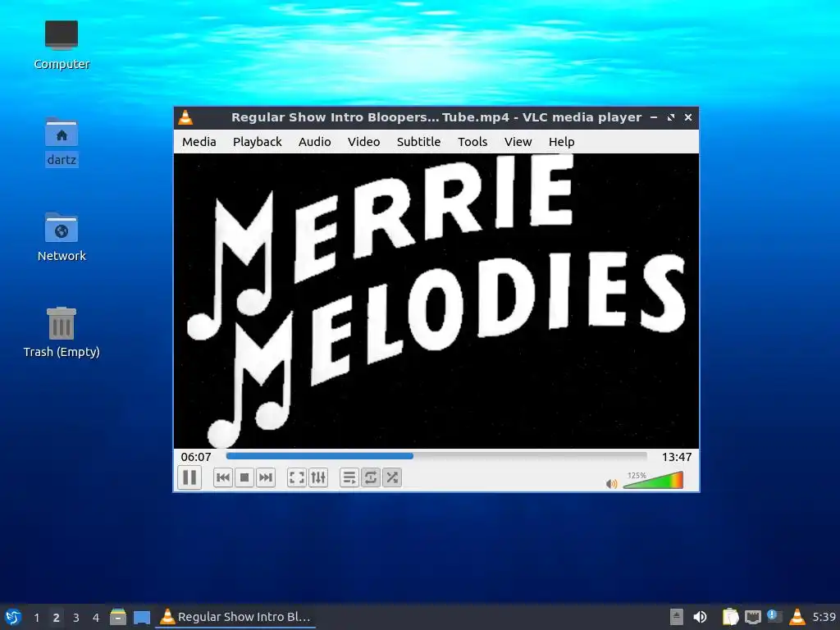Screen dimensions: 840x630
Task: Toggle the elapsed time 06:07 display
Action: [x=196, y=457]
